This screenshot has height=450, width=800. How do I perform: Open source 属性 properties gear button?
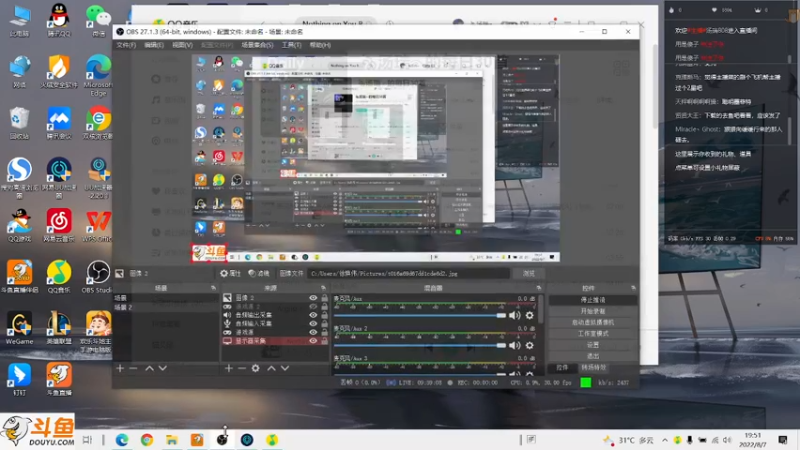[230, 273]
